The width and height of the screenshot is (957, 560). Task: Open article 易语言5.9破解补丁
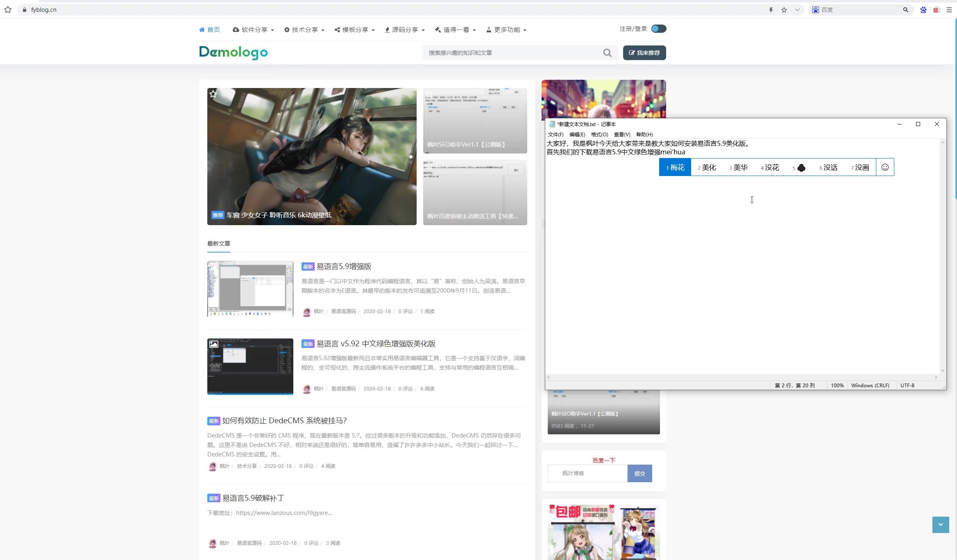point(253,498)
